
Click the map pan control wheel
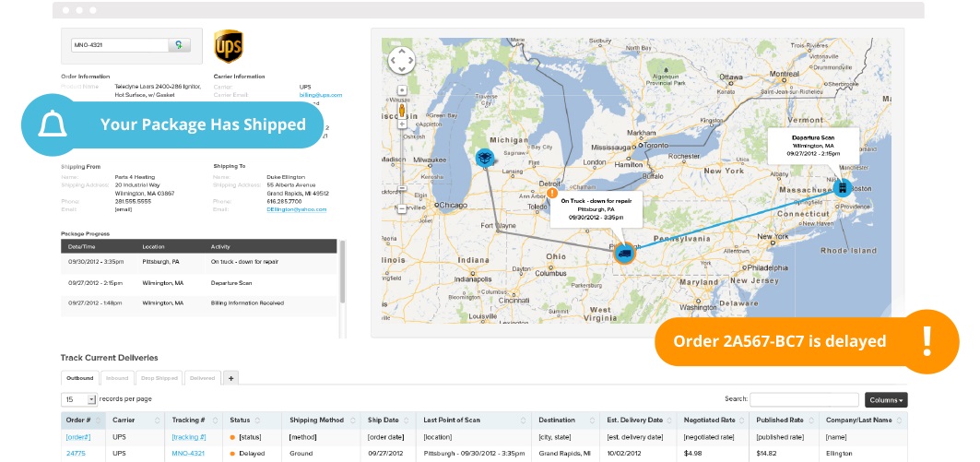click(401, 61)
